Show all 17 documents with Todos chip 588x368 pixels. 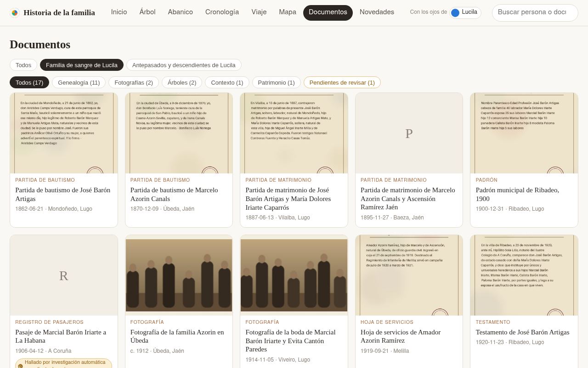pos(29,82)
